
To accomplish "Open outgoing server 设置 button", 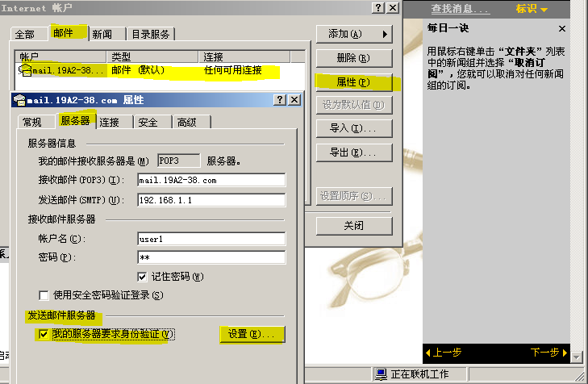I will (252, 334).
